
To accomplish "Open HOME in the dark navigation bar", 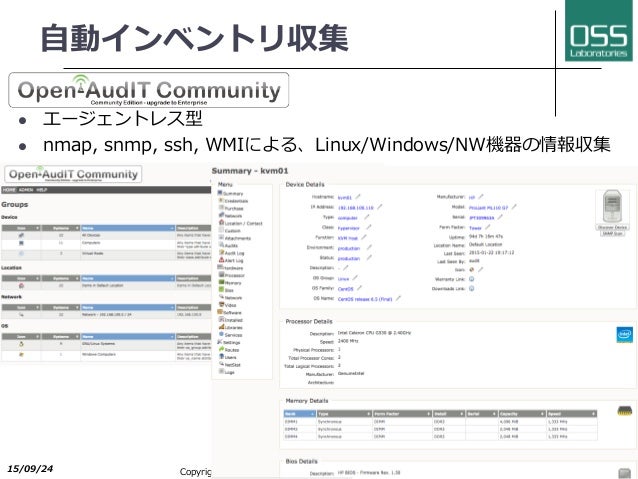I will 9,190.
